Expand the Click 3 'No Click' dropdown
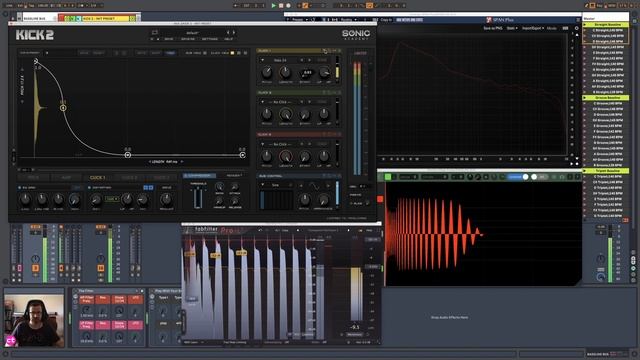This screenshot has height=360, width=640. [x=262, y=144]
